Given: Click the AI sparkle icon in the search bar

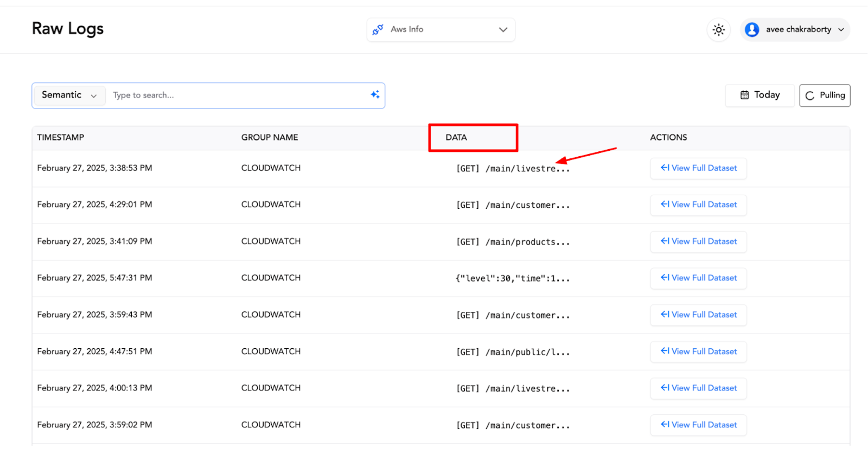Looking at the screenshot, I should point(375,95).
